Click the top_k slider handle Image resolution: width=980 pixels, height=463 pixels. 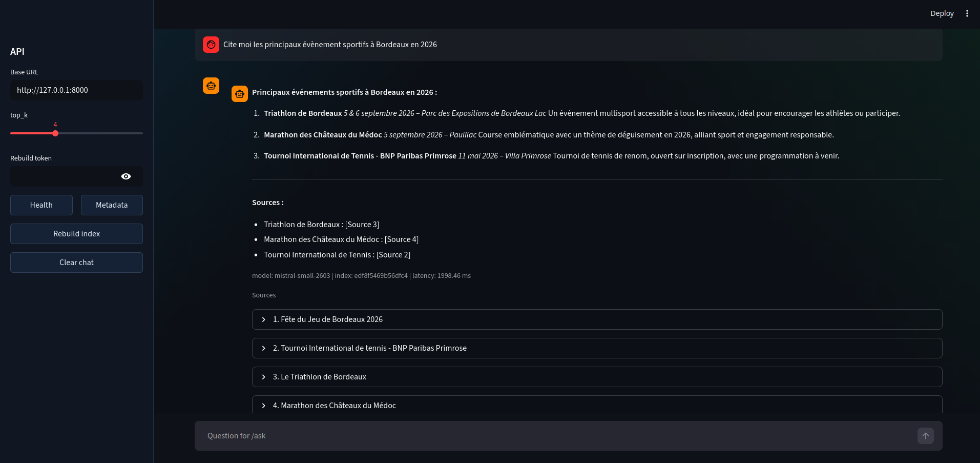pos(55,133)
